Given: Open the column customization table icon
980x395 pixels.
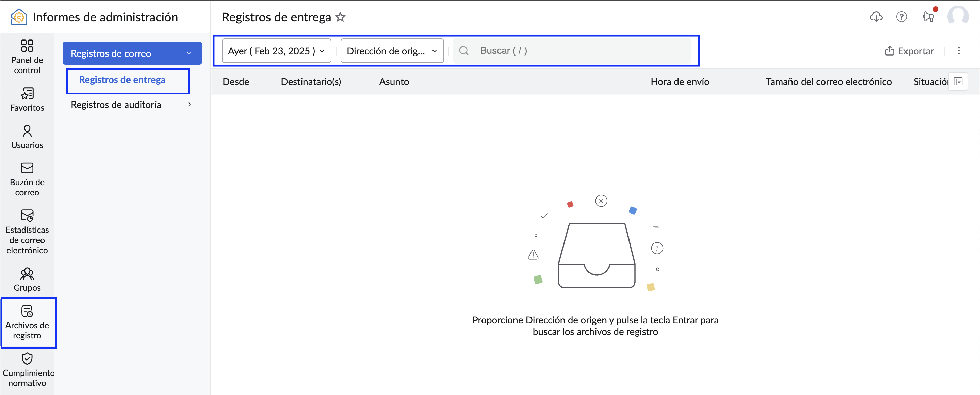Looking at the screenshot, I should (958, 81).
